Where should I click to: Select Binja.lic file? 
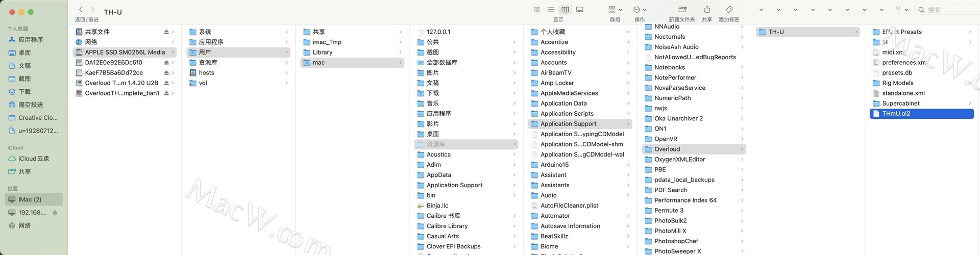tap(466, 206)
